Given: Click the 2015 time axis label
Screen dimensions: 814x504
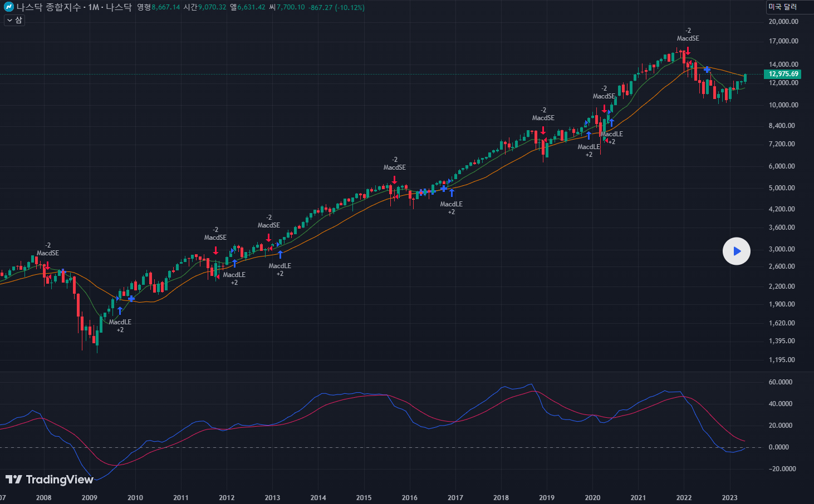Looking at the screenshot, I should coord(364,498).
